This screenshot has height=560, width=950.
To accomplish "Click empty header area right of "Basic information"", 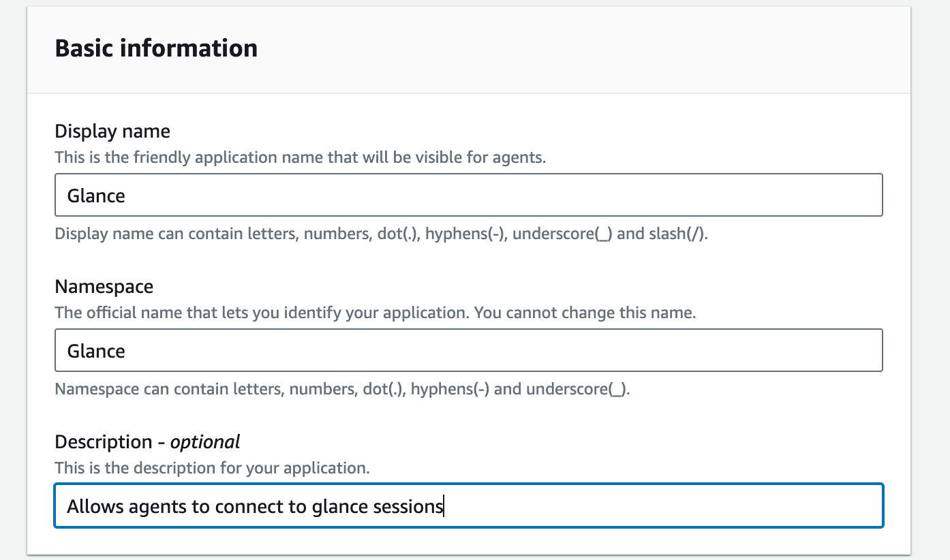I will (x=579, y=48).
